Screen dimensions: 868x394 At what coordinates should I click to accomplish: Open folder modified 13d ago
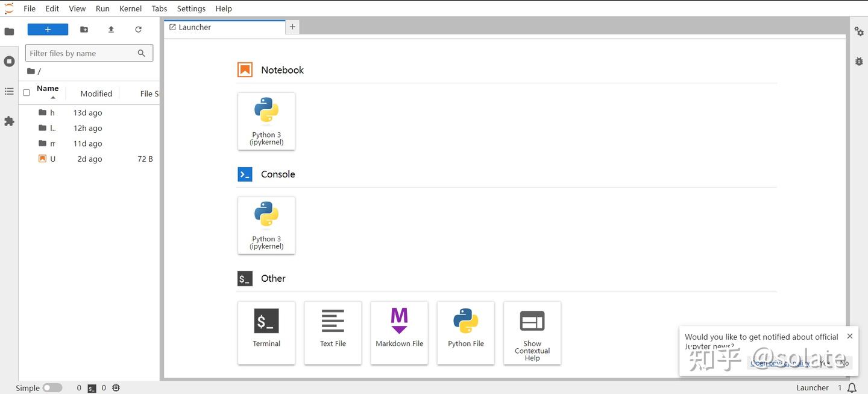point(89,113)
